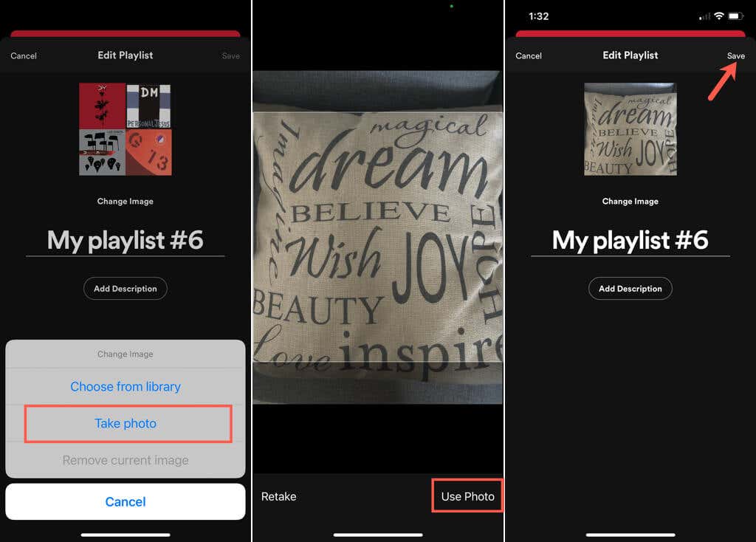
Task: Tap 'Use Photo' to confirm picture
Action: click(x=467, y=496)
